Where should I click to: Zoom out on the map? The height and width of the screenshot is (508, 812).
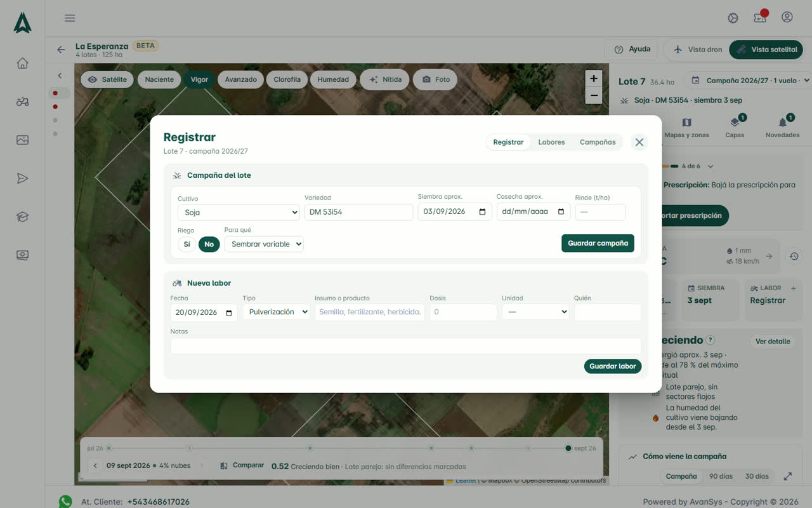594,95
